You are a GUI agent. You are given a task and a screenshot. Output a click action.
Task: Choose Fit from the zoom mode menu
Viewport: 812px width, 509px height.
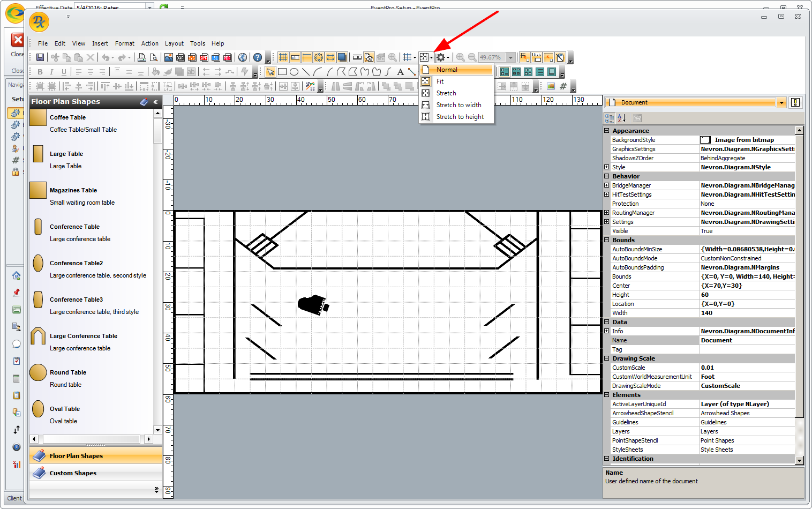[x=456, y=81]
